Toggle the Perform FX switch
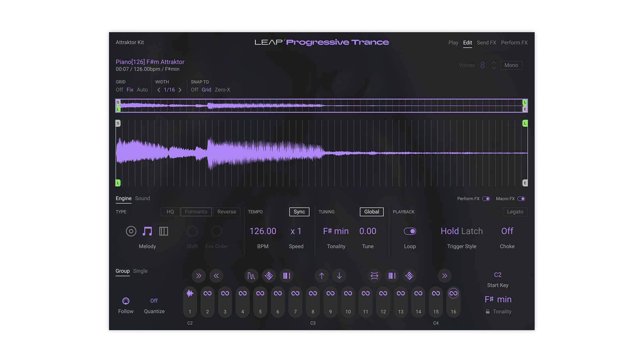 (486, 199)
